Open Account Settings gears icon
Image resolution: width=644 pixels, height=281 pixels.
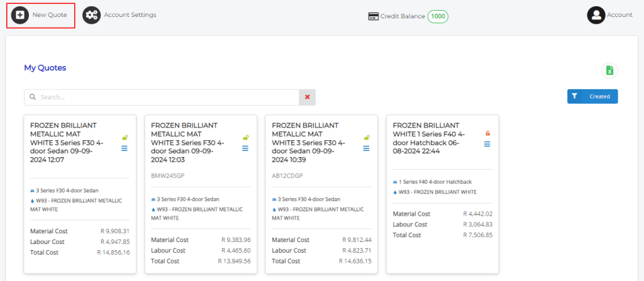[x=91, y=15]
